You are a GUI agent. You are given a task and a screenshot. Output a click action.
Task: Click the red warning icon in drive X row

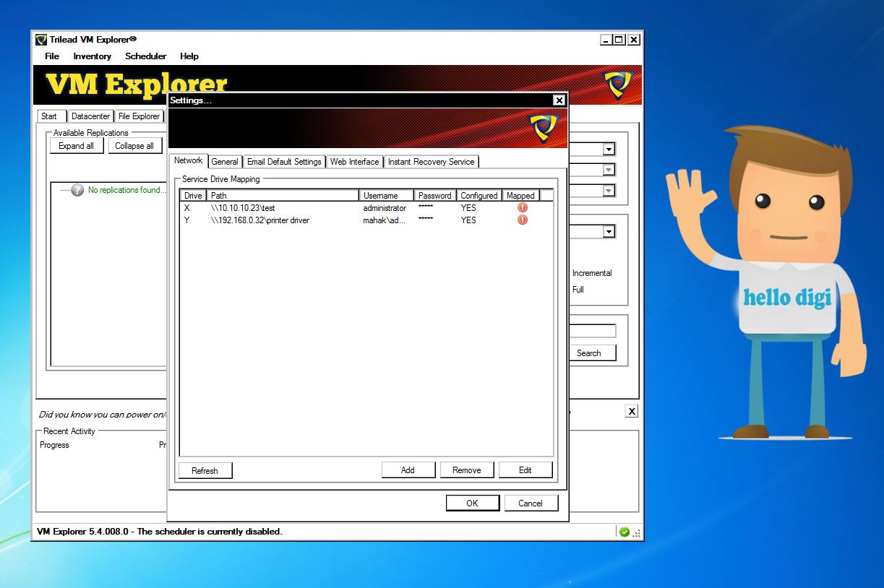(523, 208)
